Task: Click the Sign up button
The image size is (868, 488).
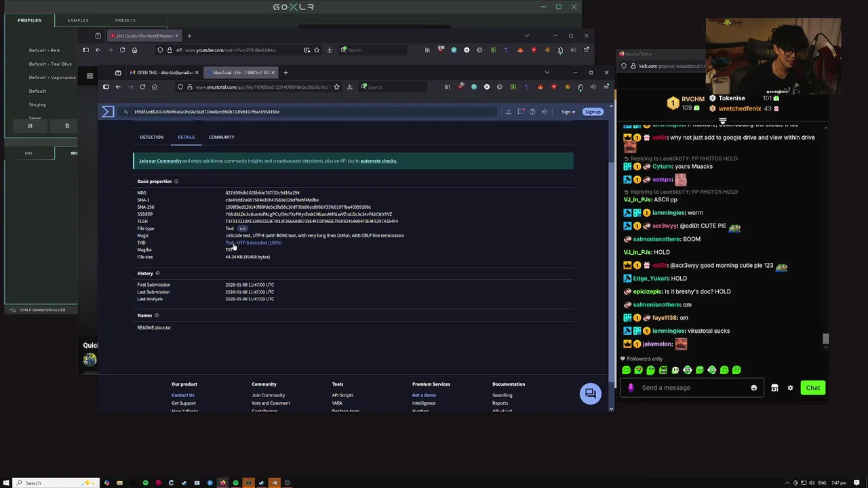Action: pos(593,112)
